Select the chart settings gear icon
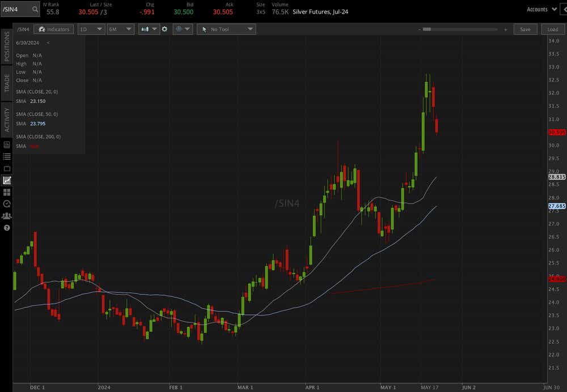567x392 pixels. 164,29
